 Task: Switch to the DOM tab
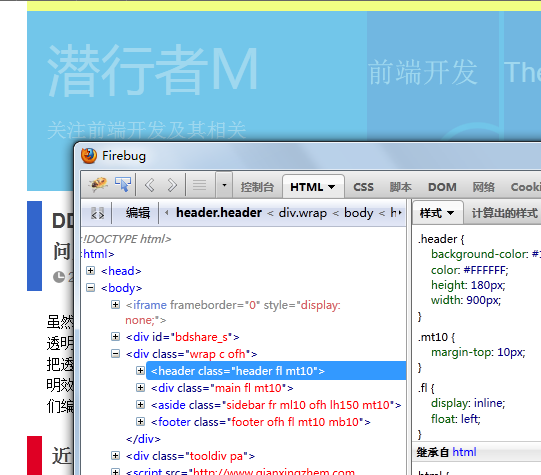coord(442,187)
